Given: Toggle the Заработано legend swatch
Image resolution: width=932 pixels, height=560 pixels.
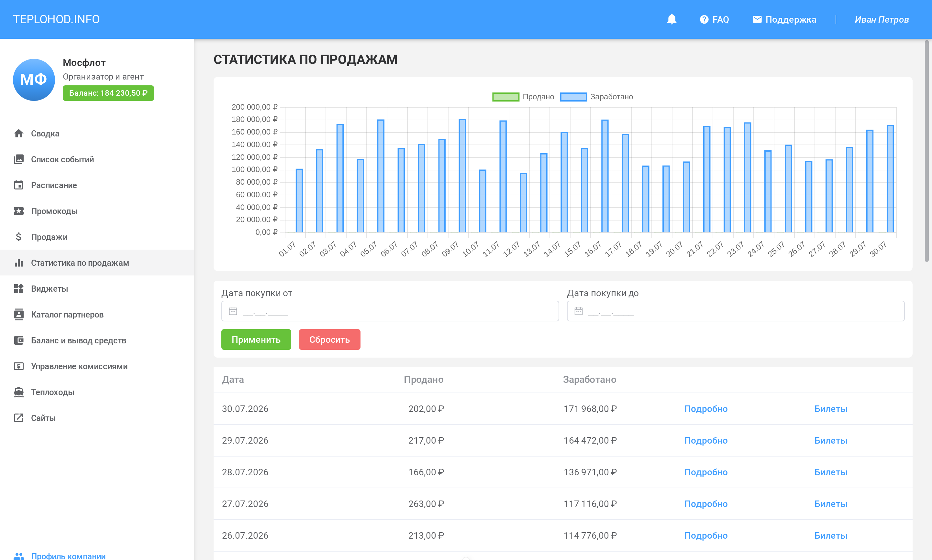Looking at the screenshot, I should pos(573,97).
